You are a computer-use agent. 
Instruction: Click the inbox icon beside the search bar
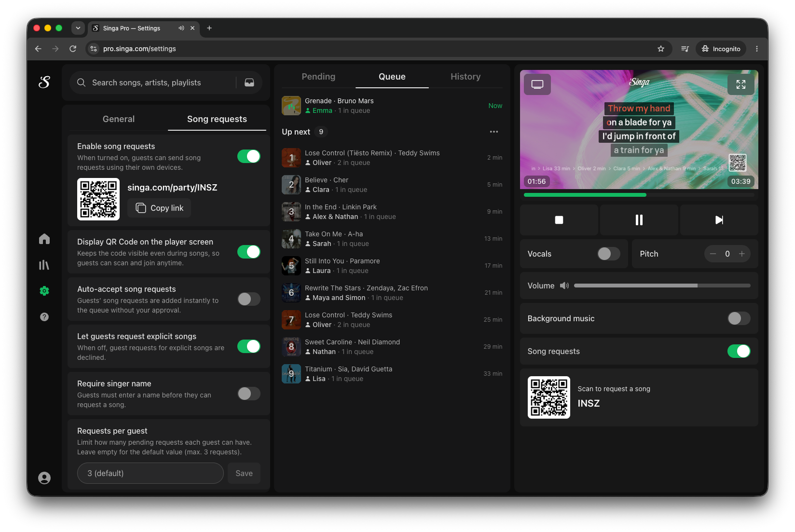pyautogui.click(x=249, y=82)
